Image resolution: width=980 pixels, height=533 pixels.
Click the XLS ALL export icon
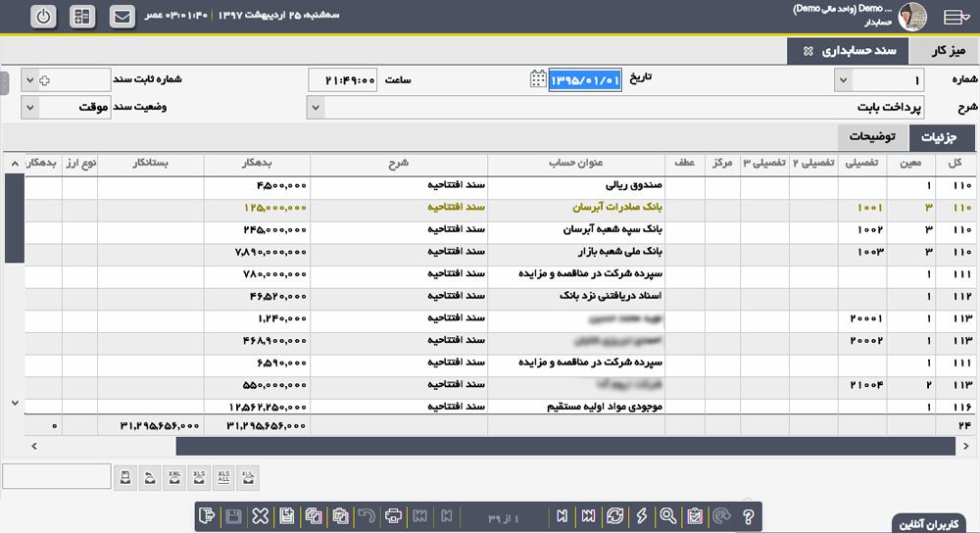click(x=223, y=478)
